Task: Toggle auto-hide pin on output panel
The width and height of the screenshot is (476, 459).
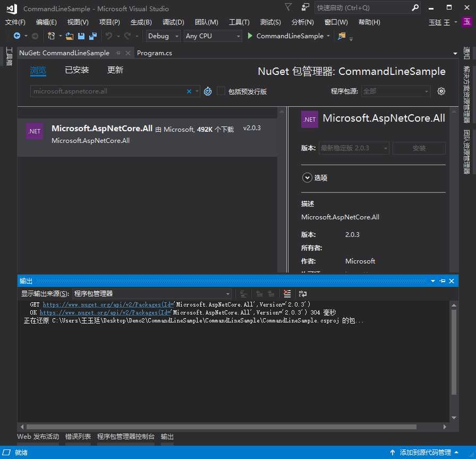Action: pyautogui.click(x=443, y=281)
